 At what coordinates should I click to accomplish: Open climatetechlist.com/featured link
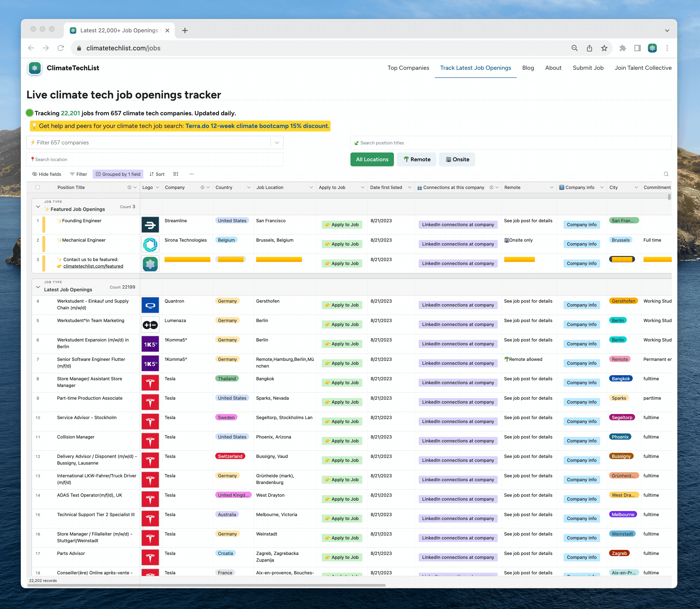(x=93, y=266)
